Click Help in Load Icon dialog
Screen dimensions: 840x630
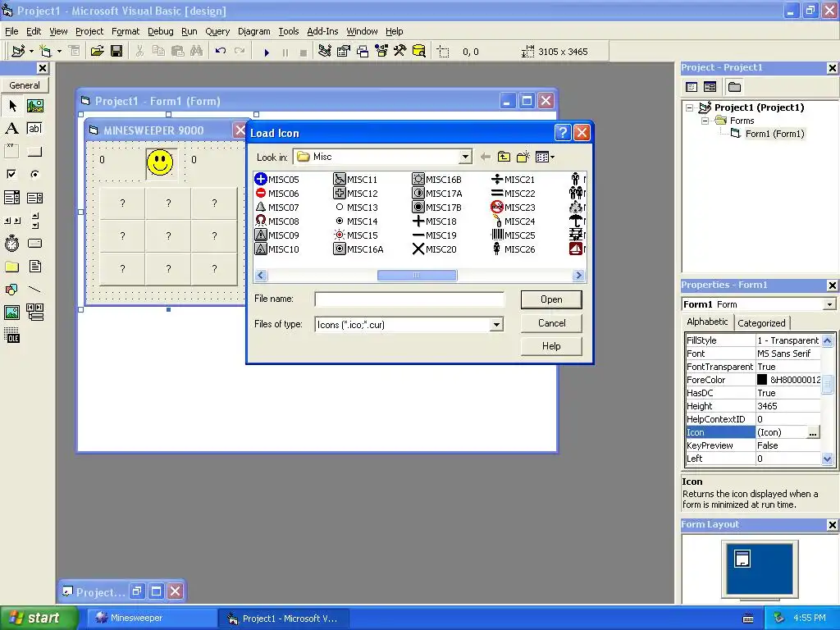551,346
